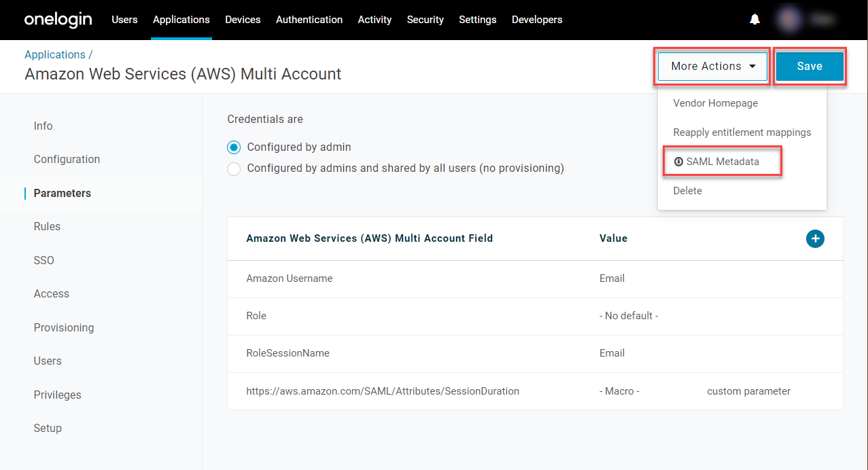Open the SessionDuration attribute row
This screenshot has width=868, height=470.
pyautogui.click(x=535, y=391)
